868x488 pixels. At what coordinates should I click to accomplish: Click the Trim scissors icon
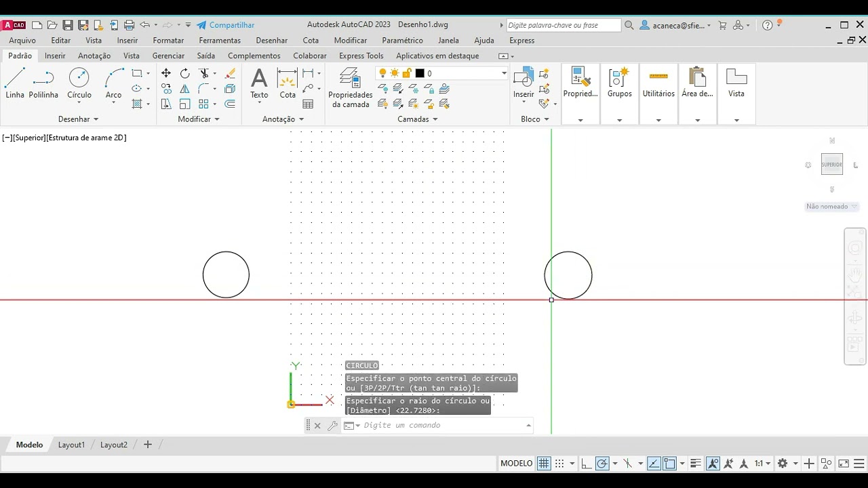[203, 73]
